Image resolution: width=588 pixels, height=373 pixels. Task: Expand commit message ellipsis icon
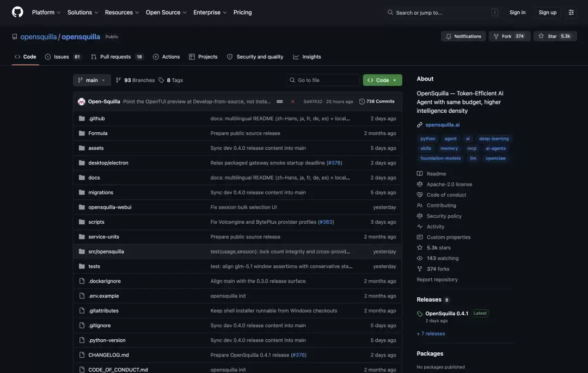pos(280,102)
